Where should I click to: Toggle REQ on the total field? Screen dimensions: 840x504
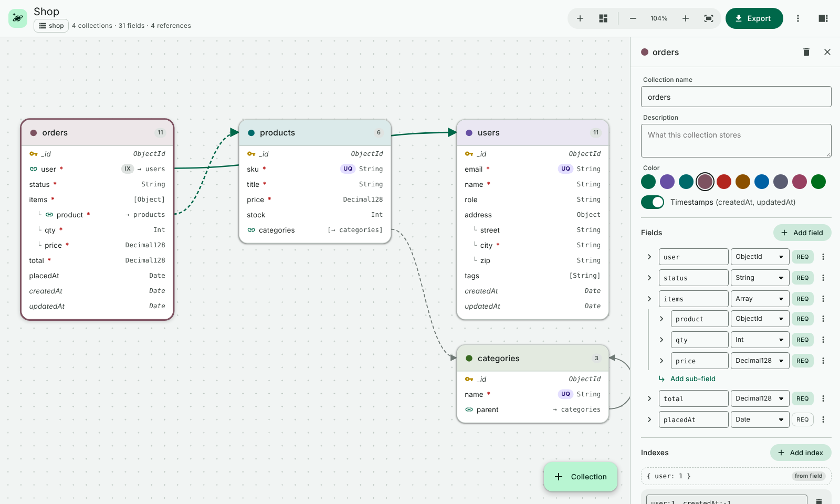pos(803,398)
